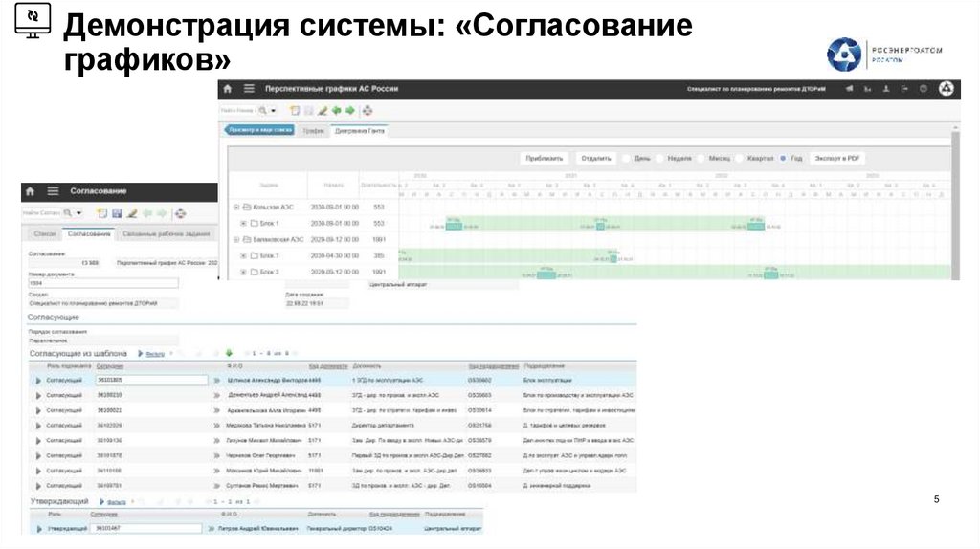
Task: Click sign out icon in top bar
Action: (904, 89)
